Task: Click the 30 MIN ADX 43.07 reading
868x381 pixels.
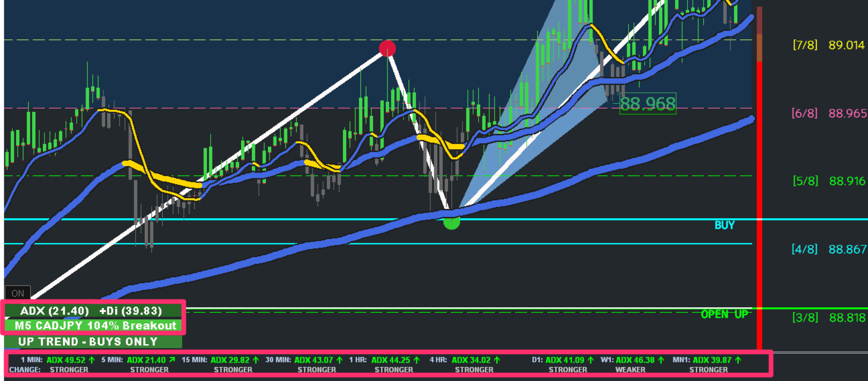Action: (314, 360)
